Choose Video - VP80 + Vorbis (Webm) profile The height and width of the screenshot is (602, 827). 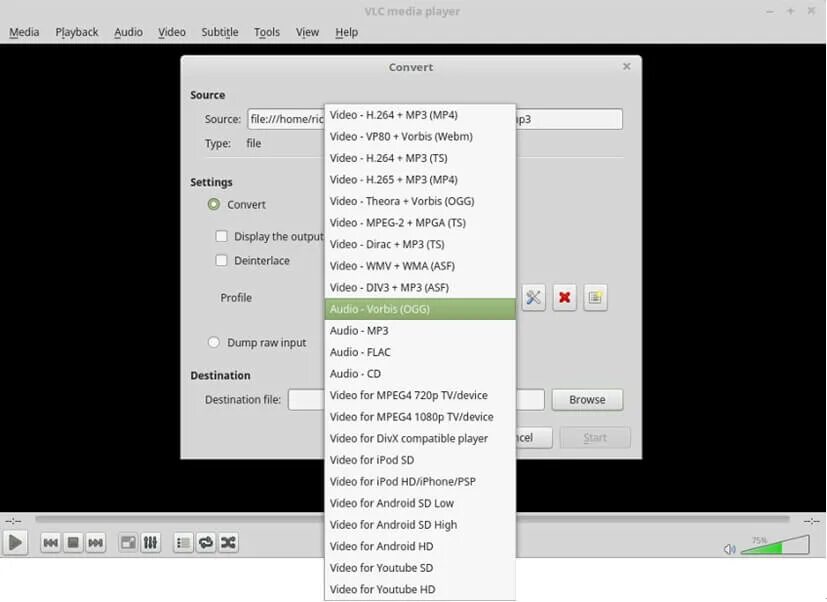point(420,137)
